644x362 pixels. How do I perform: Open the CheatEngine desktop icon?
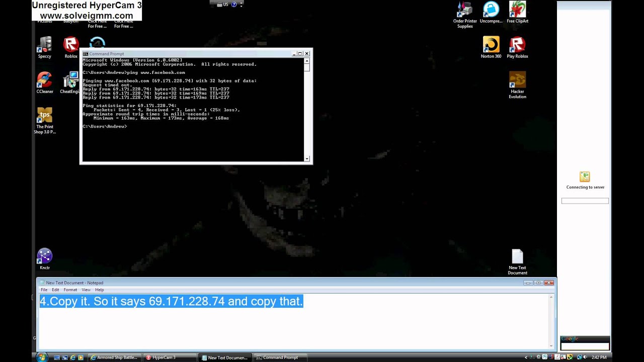(x=70, y=83)
